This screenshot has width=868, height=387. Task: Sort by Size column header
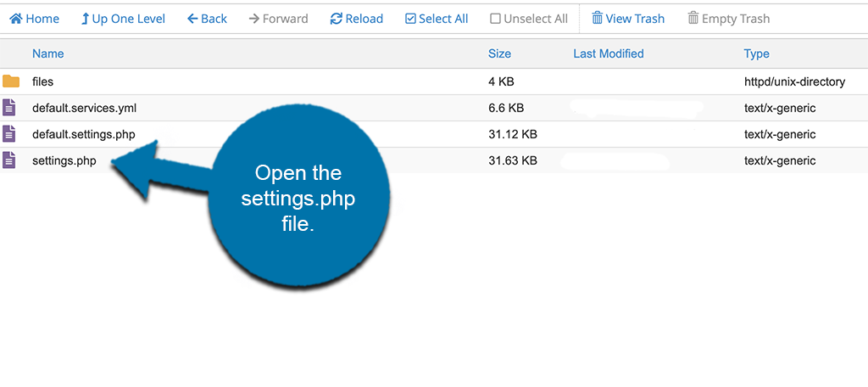pyautogui.click(x=499, y=53)
